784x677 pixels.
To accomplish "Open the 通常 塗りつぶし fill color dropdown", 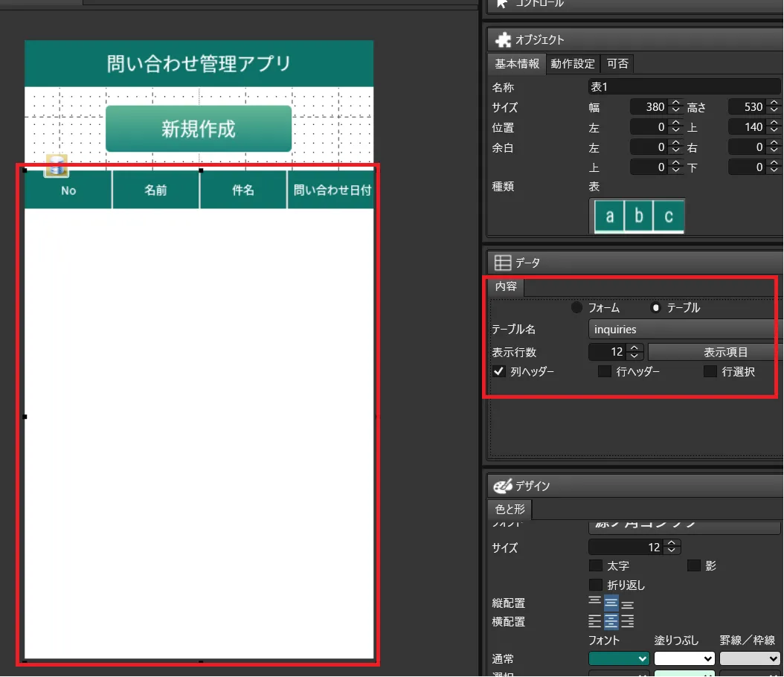I will point(684,658).
